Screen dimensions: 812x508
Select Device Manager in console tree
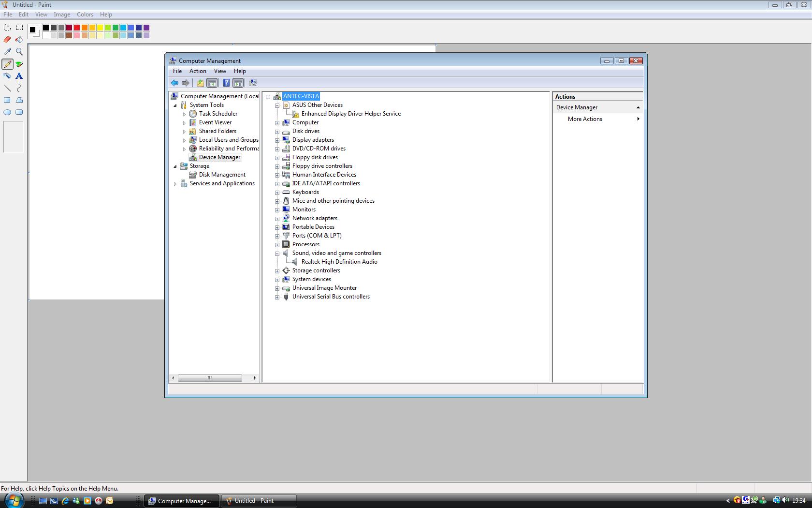click(219, 157)
